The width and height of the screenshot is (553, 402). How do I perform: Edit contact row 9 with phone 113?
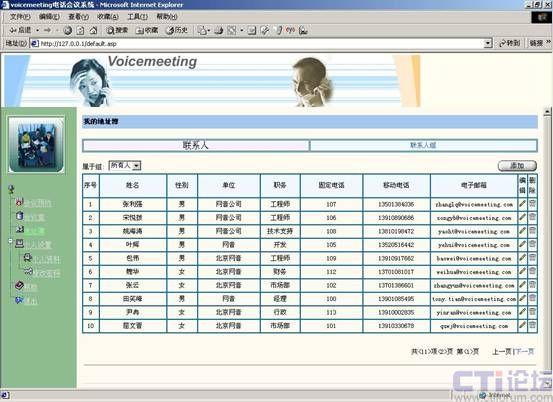point(522,312)
